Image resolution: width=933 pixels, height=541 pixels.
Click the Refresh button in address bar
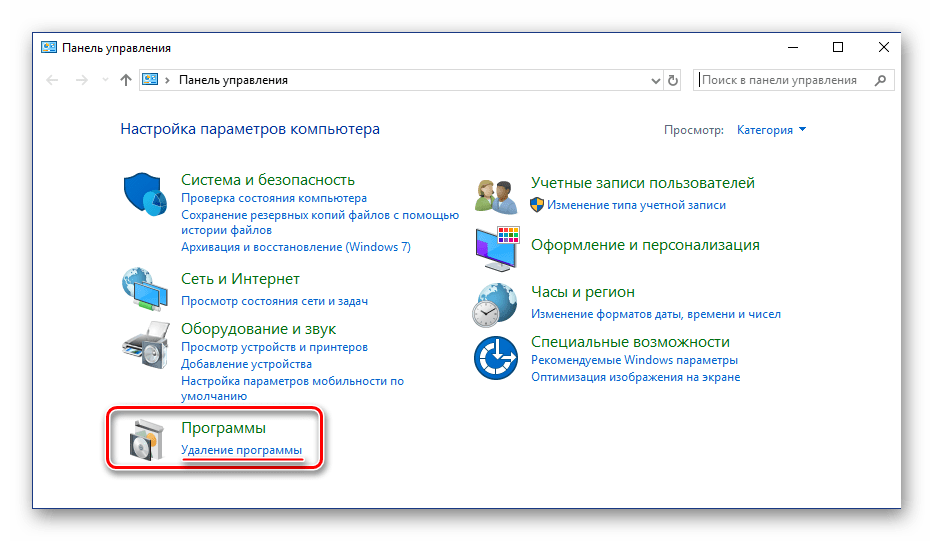(673, 80)
